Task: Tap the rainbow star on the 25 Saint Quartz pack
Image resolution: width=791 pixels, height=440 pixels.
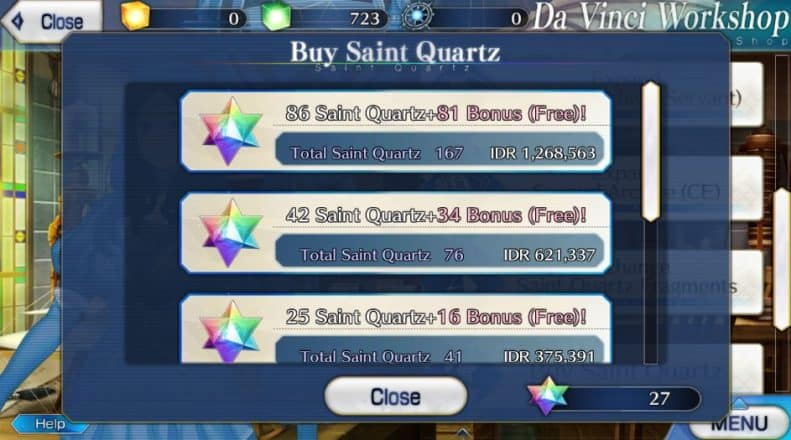Action: pos(231,332)
